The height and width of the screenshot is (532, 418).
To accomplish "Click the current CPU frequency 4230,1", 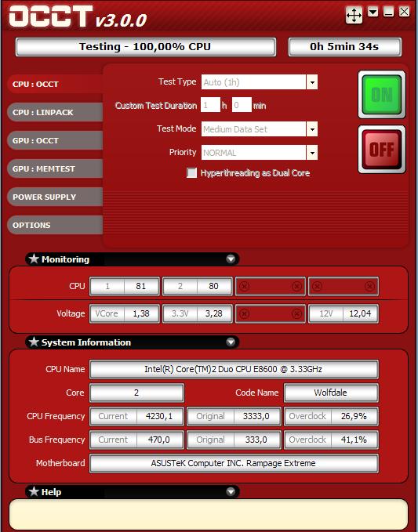I will tap(160, 416).
